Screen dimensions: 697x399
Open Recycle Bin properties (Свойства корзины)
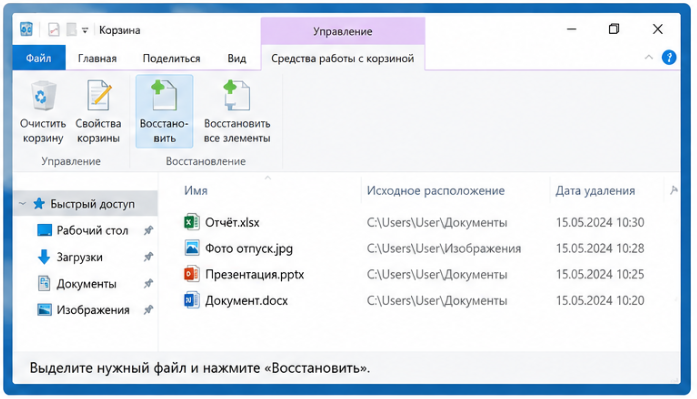[98, 111]
